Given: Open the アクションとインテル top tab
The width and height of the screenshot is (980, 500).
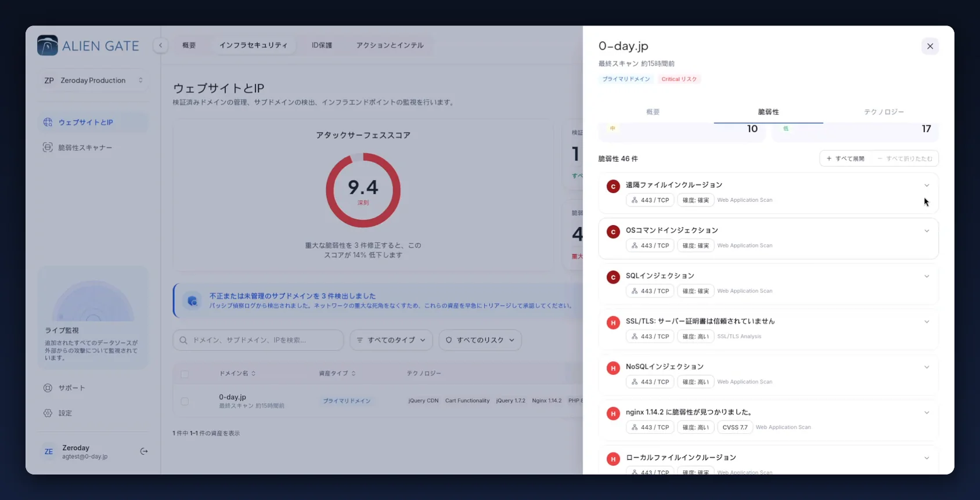Looking at the screenshot, I should point(390,45).
